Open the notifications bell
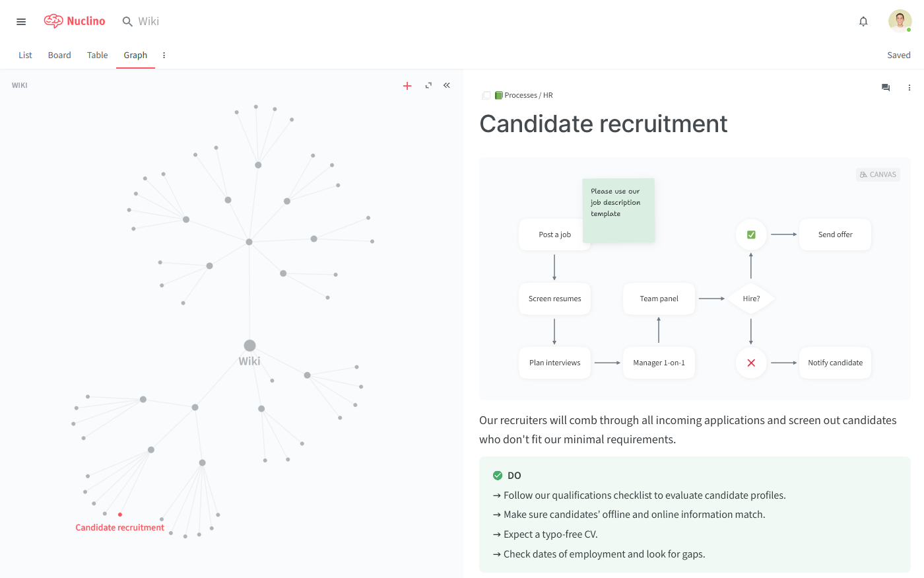This screenshot has height=578, width=924. tap(863, 22)
